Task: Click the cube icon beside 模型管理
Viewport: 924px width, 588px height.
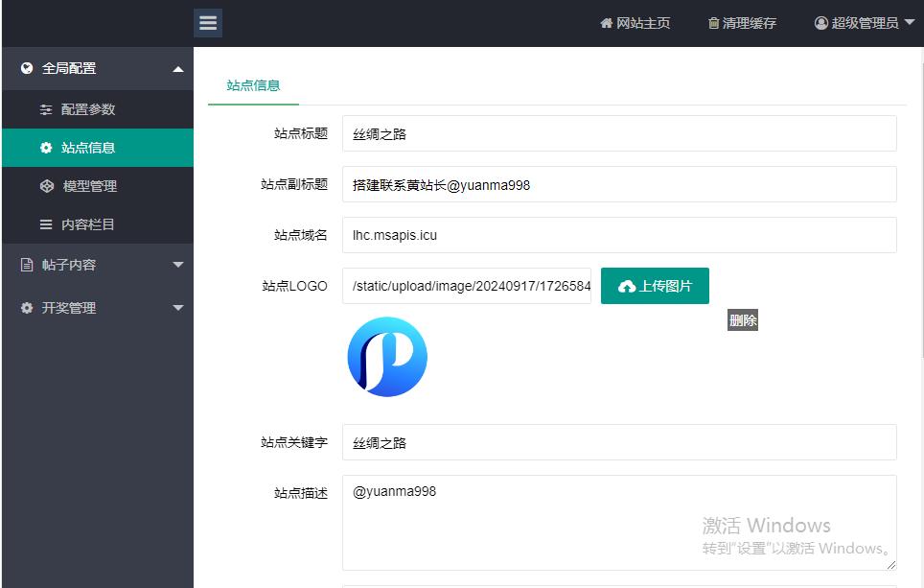Action: point(47,186)
